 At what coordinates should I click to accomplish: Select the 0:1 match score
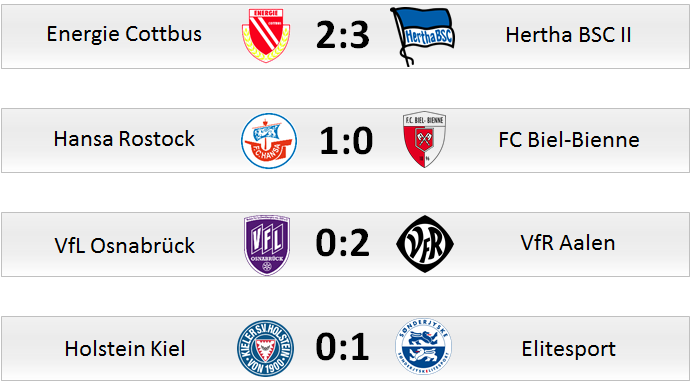(x=342, y=347)
